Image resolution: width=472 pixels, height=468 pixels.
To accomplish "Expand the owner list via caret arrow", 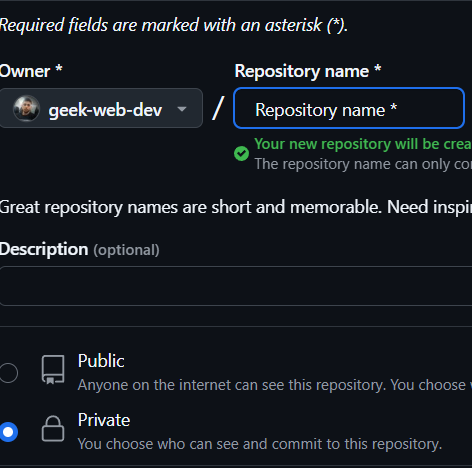I will click(x=182, y=109).
